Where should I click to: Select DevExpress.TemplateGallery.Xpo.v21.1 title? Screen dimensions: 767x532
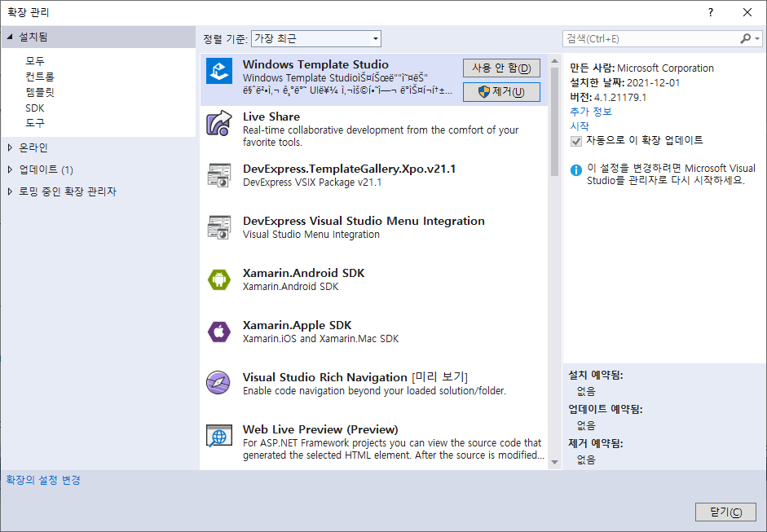(349, 169)
